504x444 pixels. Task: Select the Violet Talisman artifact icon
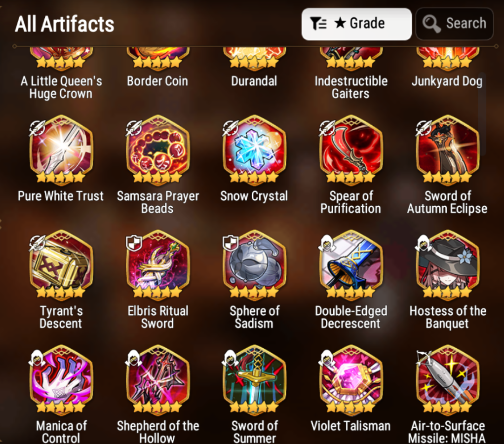(x=351, y=380)
